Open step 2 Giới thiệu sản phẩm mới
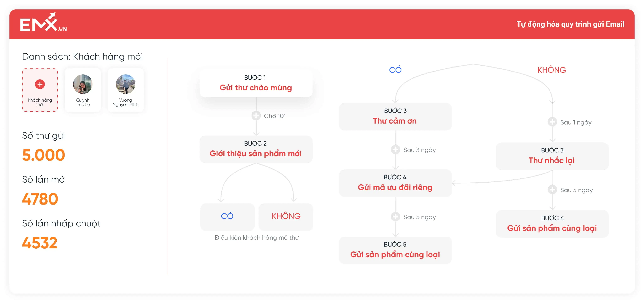This screenshot has width=644, height=303. (x=256, y=149)
